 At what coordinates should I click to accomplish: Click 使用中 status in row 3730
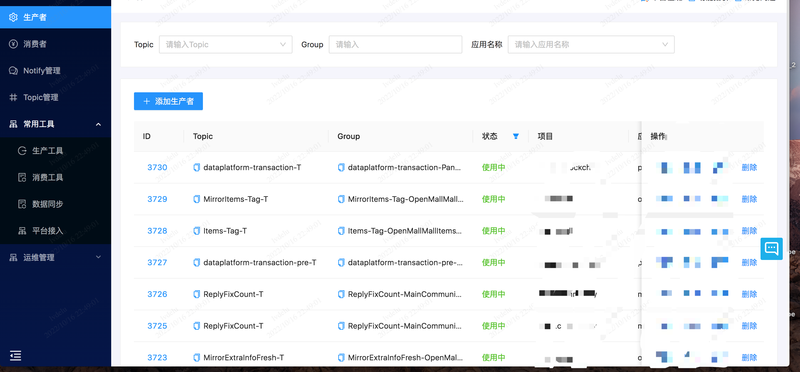tap(493, 167)
